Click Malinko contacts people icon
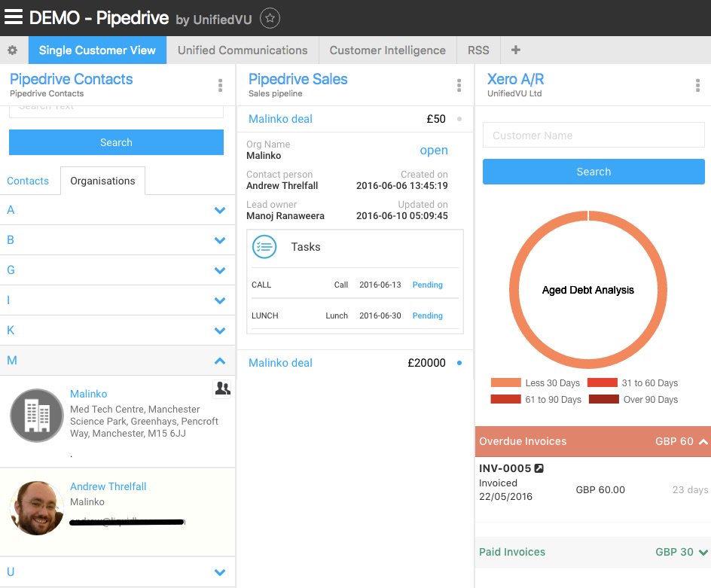The width and height of the screenshot is (711, 588). pyautogui.click(x=222, y=388)
